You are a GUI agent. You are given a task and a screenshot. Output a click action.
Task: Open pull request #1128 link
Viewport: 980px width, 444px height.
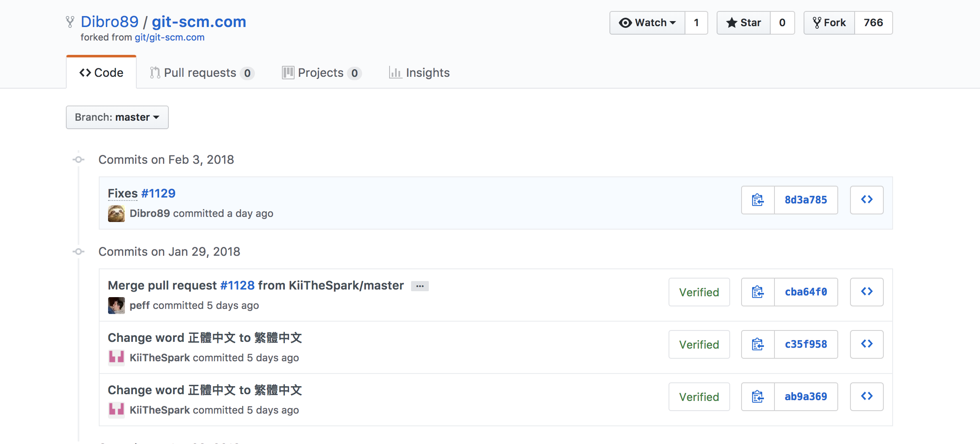pos(238,285)
